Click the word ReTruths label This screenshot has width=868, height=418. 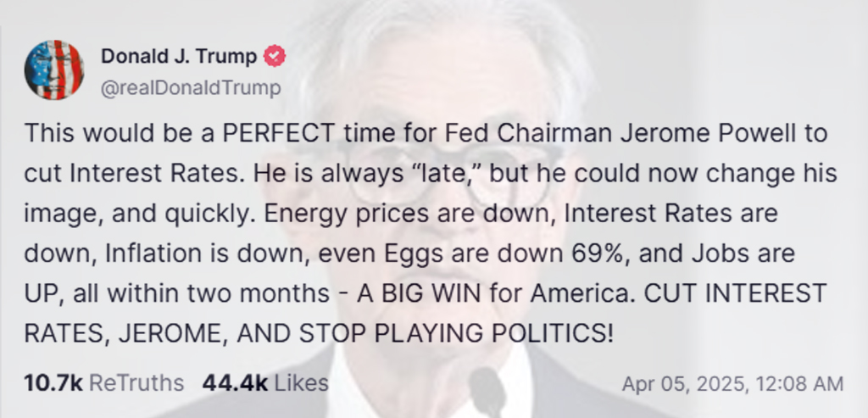coord(136,383)
